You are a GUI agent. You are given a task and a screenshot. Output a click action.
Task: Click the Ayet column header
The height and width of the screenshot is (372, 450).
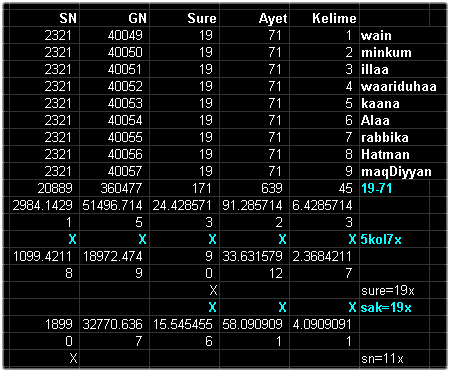click(x=273, y=19)
